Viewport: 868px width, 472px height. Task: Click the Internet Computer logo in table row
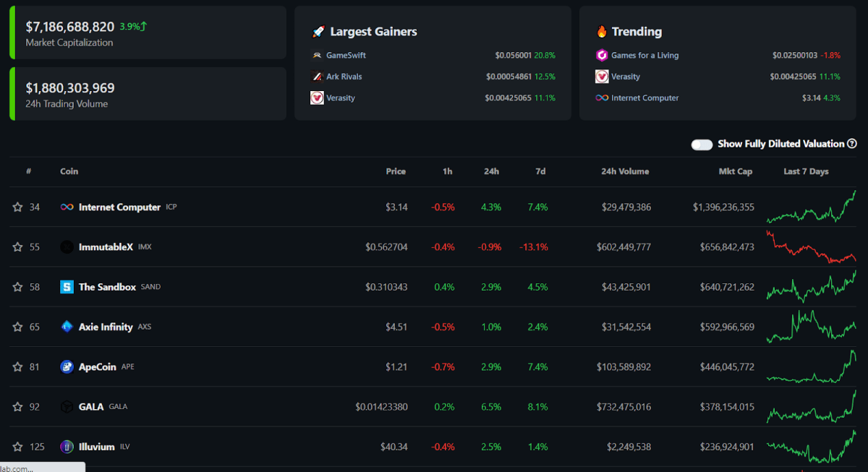[x=67, y=207]
